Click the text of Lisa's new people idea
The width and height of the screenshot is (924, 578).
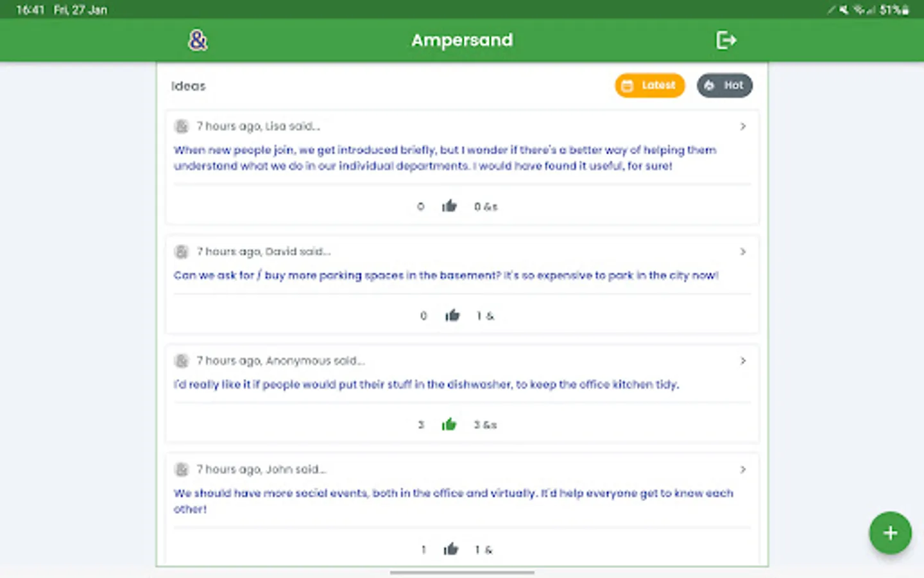(445, 158)
